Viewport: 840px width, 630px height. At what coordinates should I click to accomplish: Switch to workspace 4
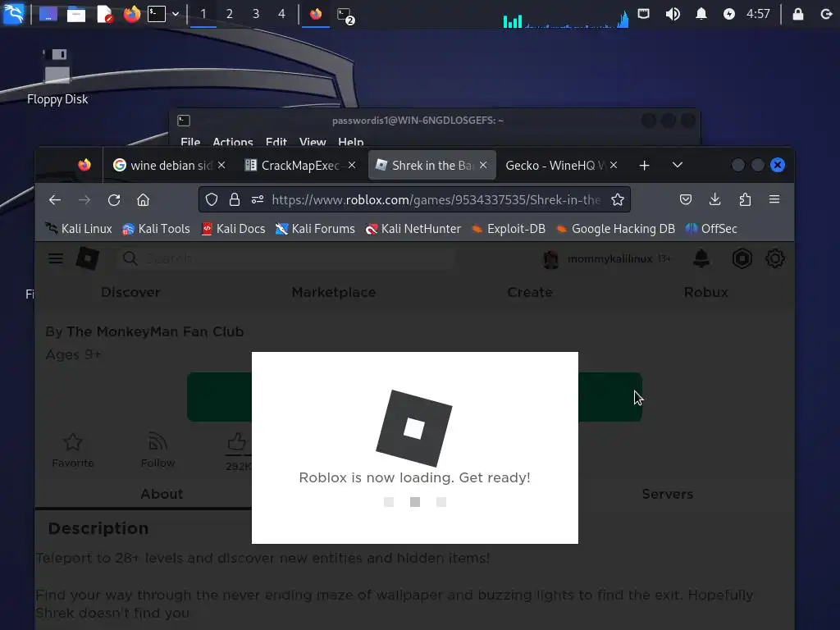[x=282, y=14]
